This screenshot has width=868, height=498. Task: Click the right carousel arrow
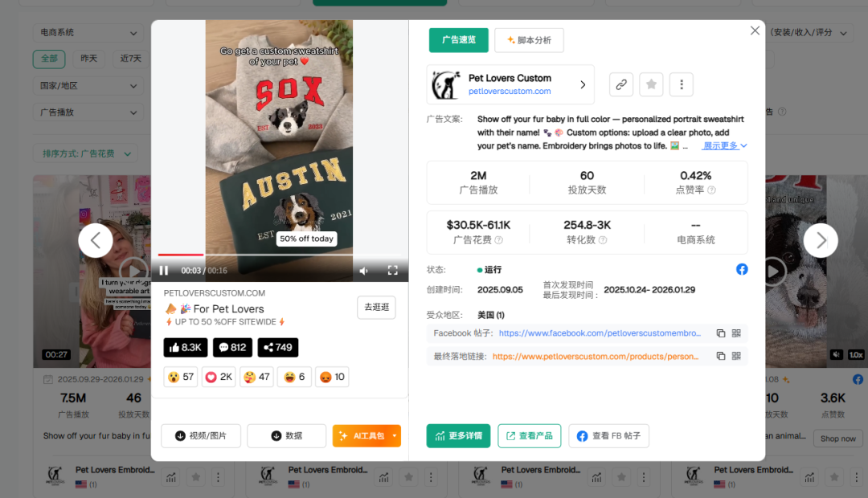coord(821,240)
